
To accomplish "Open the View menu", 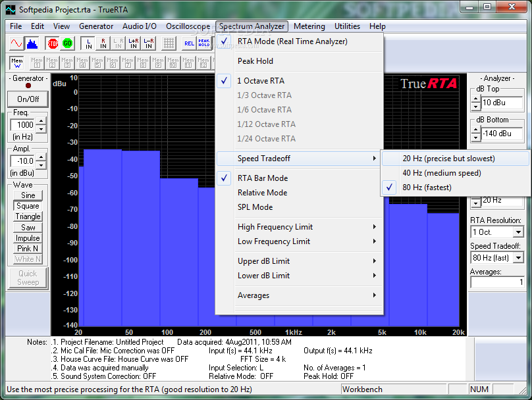I will 61,26.
